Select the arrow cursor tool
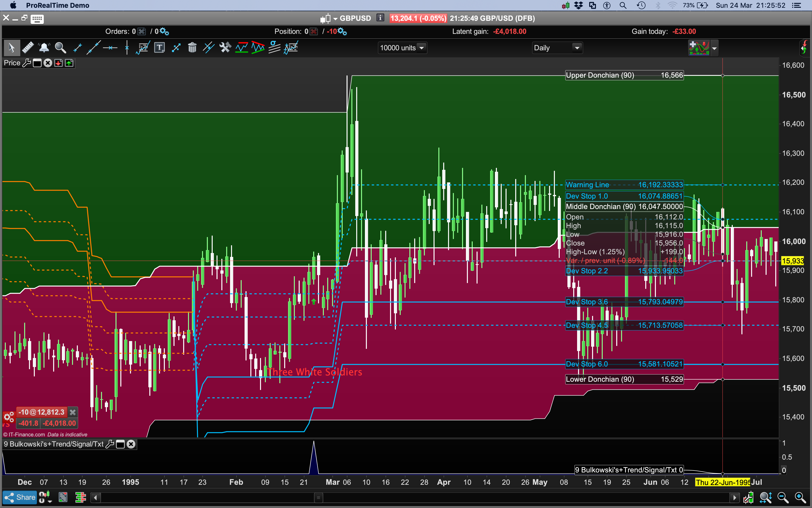812x508 pixels. click(12, 48)
